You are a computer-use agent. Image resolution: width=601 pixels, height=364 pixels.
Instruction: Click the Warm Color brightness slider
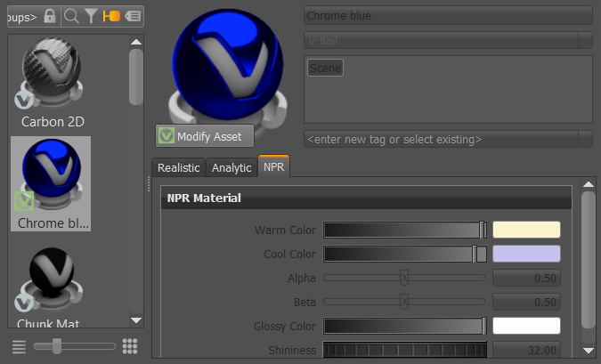click(x=405, y=231)
